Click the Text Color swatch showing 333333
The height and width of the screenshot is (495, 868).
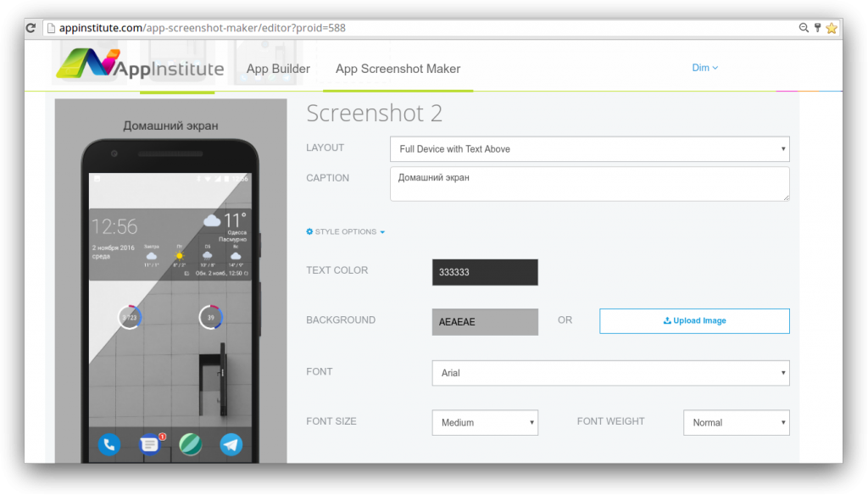(484, 271)
